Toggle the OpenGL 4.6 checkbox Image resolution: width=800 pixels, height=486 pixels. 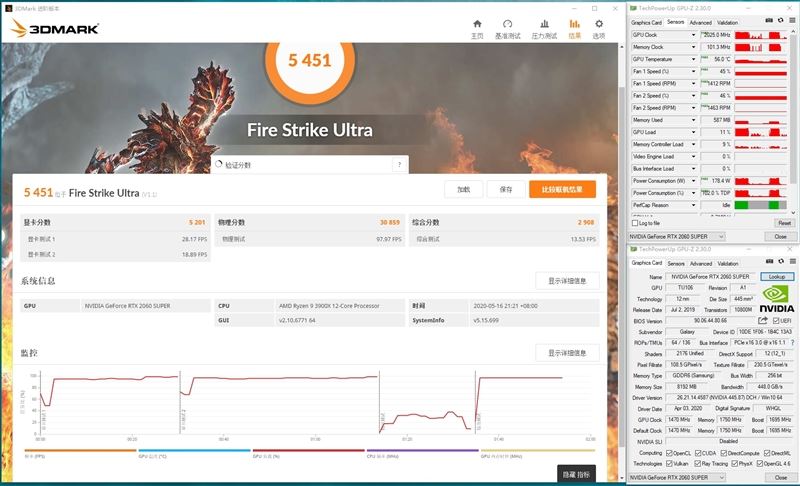pyautogui.click(x=759, y=464)
